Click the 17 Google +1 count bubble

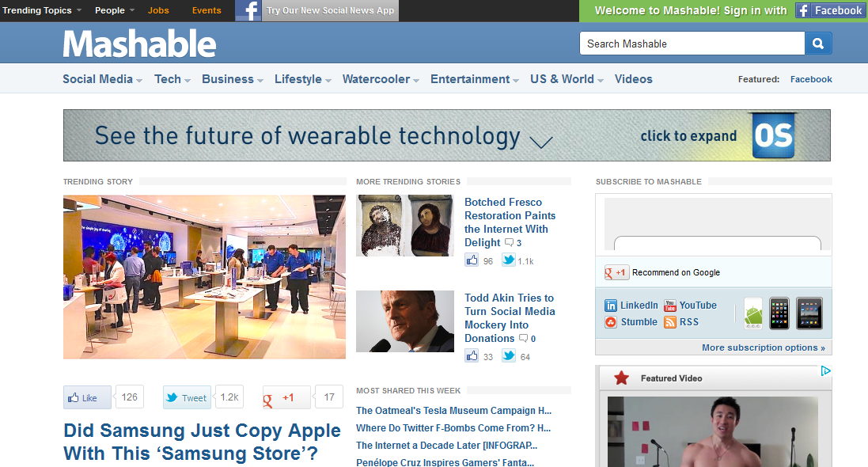[329, 397]
